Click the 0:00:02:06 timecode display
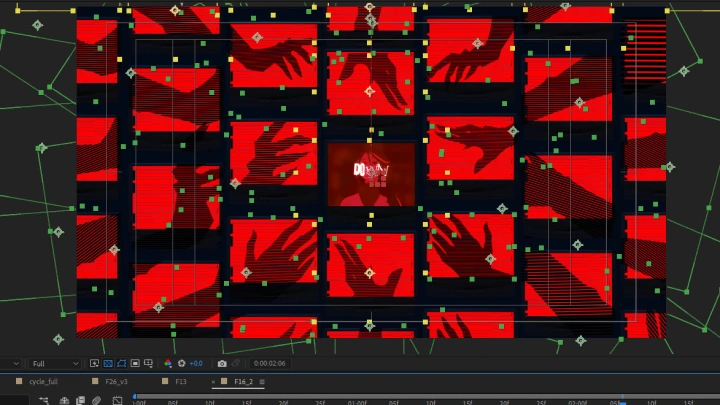This screenshot has height=405, width=720. click(x=270, y=363)
